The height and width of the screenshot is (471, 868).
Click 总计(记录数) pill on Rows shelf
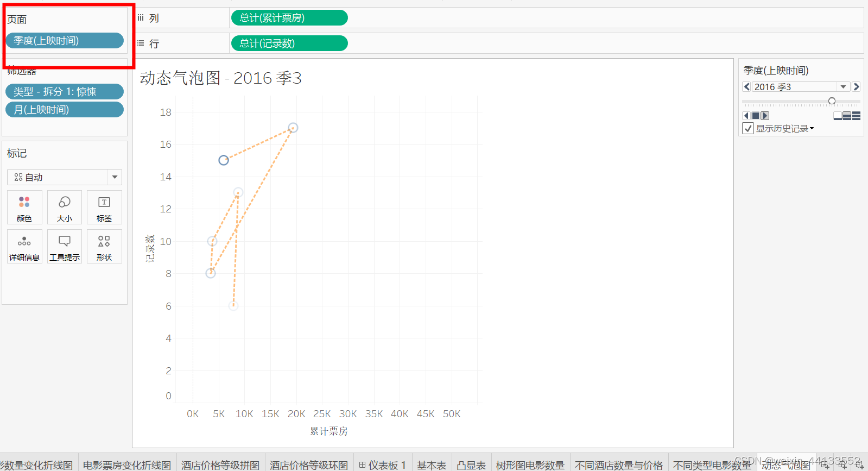coord(289,43)
